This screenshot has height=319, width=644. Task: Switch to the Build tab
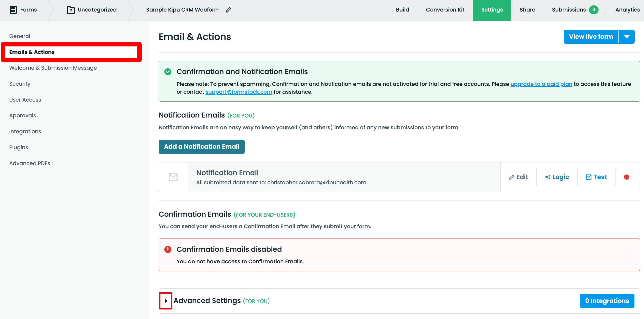(x=402, y=10)
